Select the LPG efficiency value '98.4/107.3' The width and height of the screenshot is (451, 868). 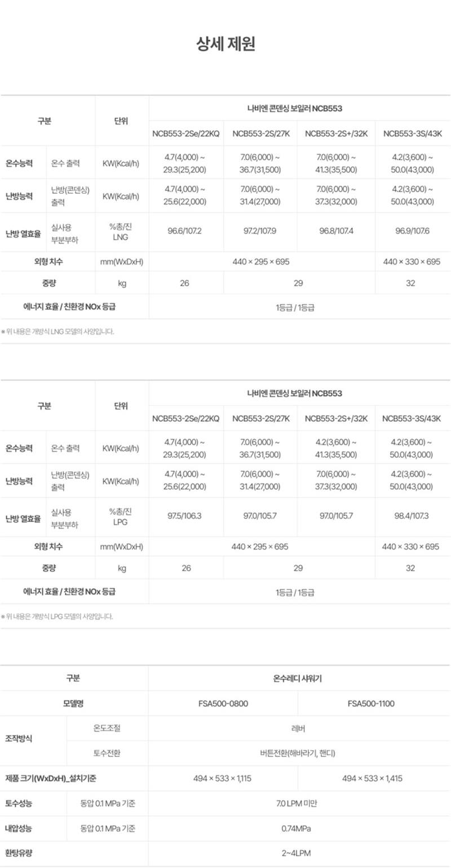click(x=412, y=517)
